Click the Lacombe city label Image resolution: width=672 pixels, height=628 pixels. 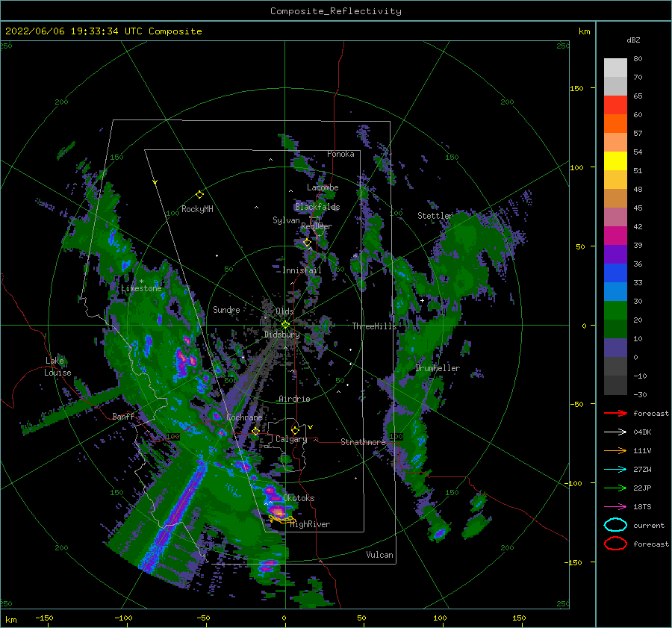(323, 187)
